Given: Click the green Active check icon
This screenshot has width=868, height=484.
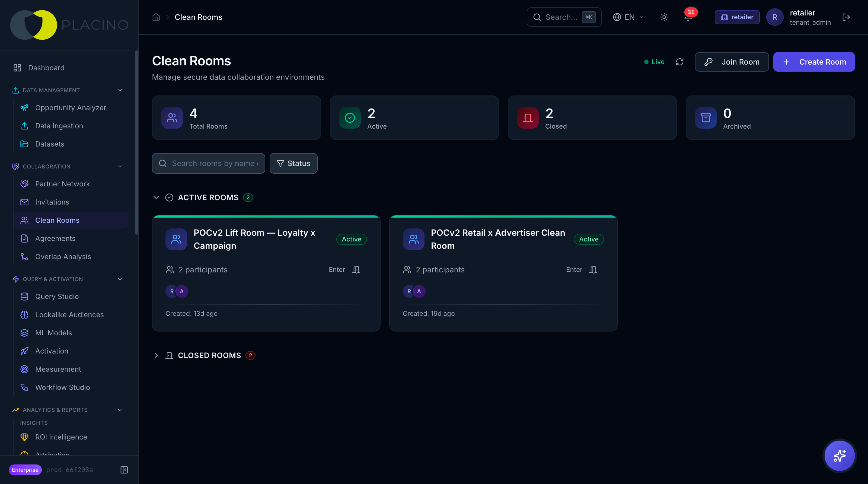Looking at the screenshot, I should [350, 118].
